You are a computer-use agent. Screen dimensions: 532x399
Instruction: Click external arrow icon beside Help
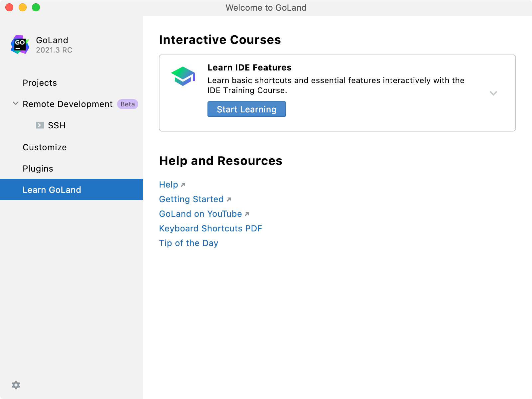183,185
